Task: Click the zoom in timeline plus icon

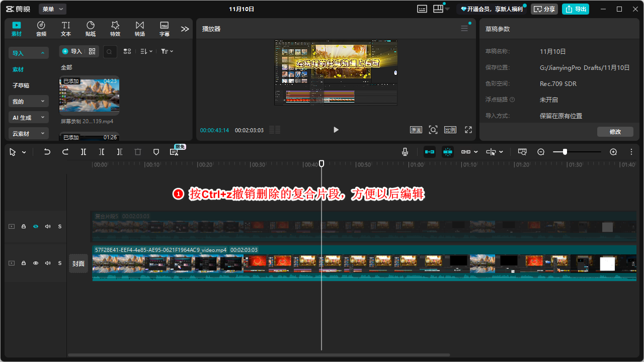Action: pyautogui.click(x=613, y=152)
